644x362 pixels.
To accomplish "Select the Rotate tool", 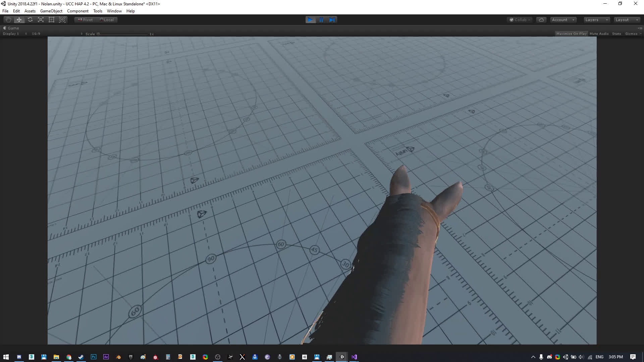I will pyautogui.click(x=30, y=20).
